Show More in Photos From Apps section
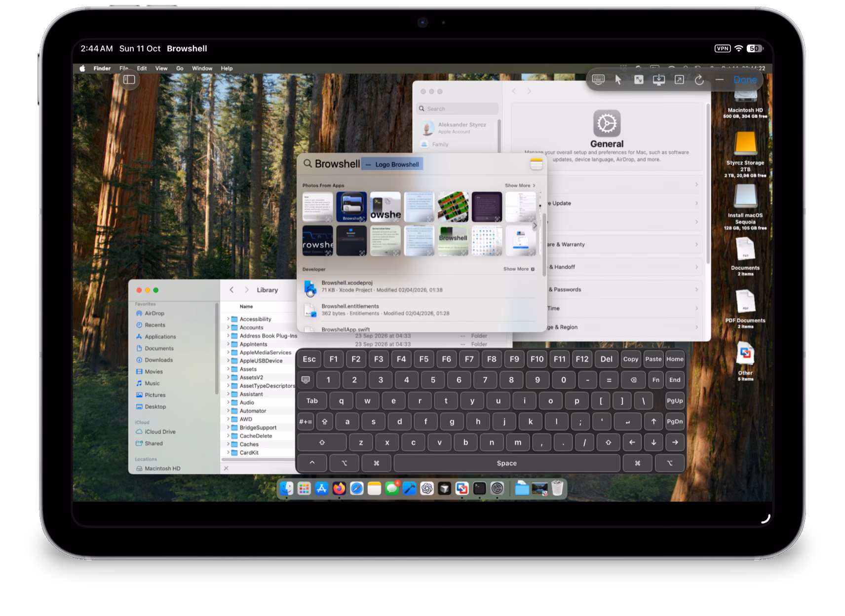845x616 pixels. point(520,185)
